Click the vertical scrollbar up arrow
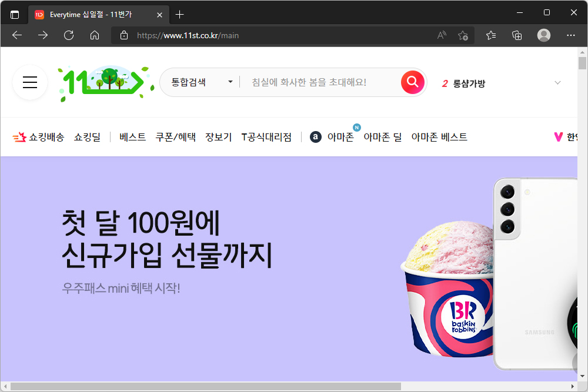The image size is (588, 392). [582, 52]
